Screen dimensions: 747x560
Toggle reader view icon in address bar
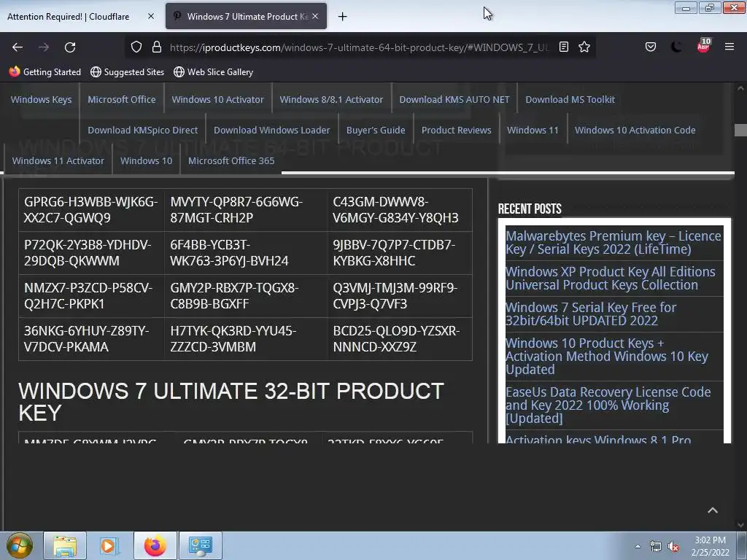click(564, 47)
